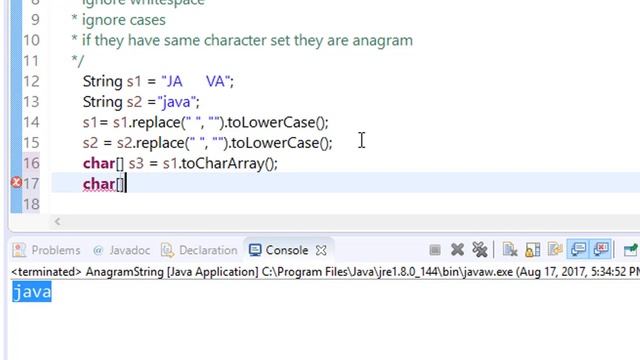
Task: Click variable s3 on line 16
Action: point(136,163)
